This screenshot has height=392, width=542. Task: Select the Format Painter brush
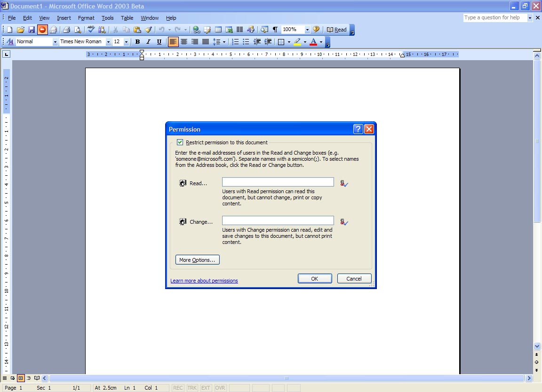point(148,30)
